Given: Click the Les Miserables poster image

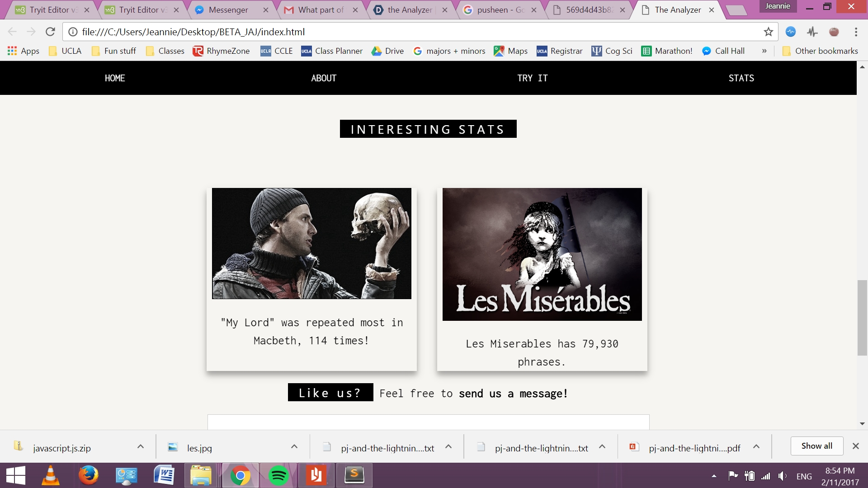Looking at the screenshot, I should [542, 254].
